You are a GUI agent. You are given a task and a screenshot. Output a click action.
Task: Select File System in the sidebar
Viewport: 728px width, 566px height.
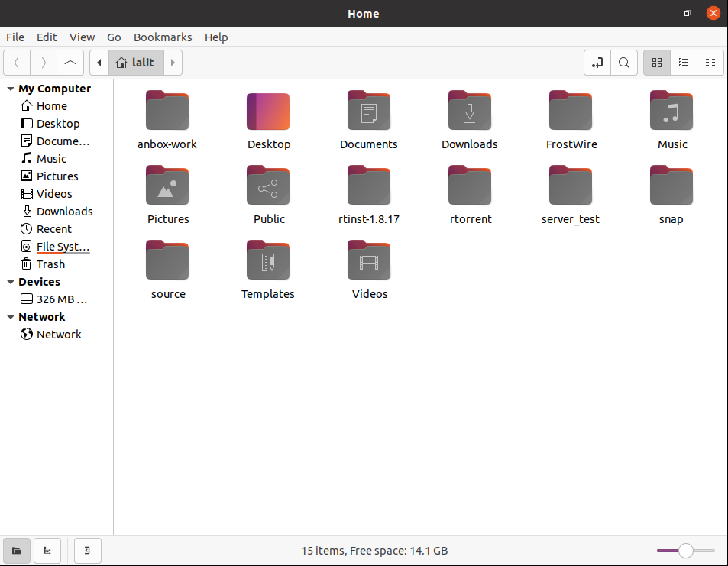point(63,247)
